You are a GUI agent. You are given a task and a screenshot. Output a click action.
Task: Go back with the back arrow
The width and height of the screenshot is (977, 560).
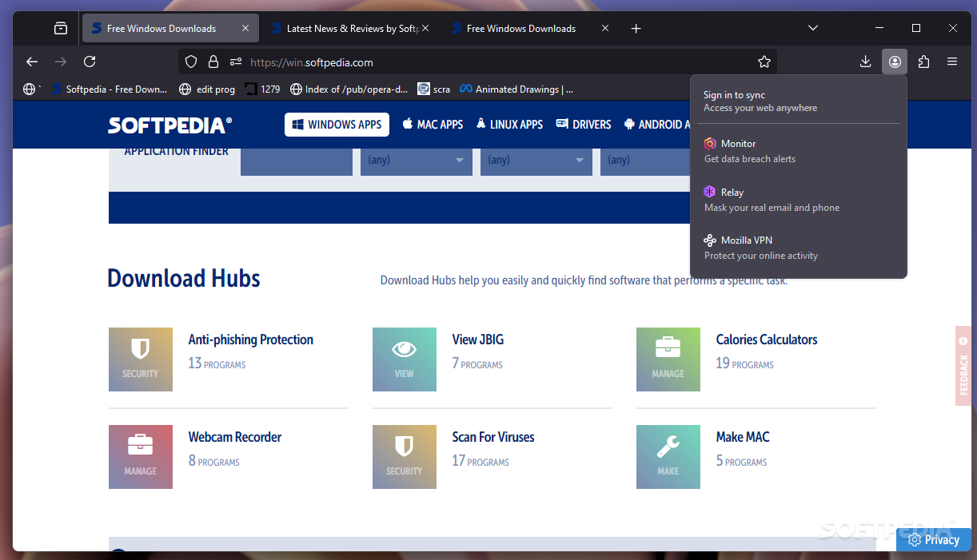click(x=32, y=62)
